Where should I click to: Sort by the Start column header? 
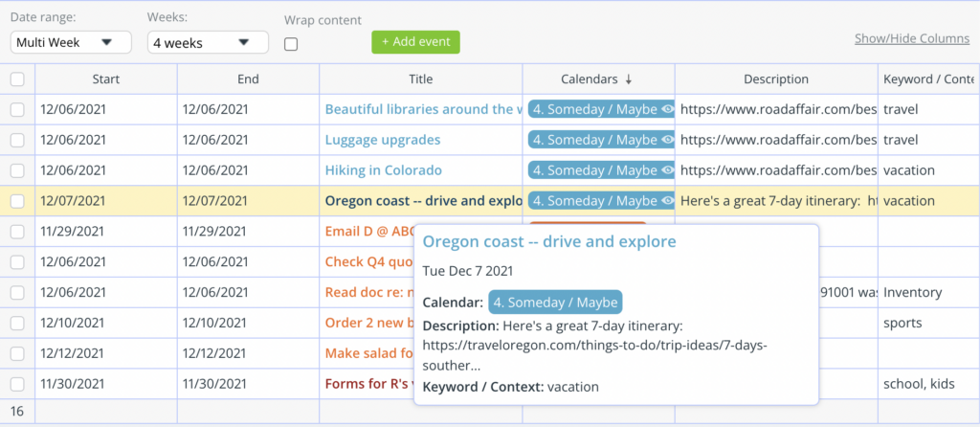pyautogui.click(x=106, y=79)
